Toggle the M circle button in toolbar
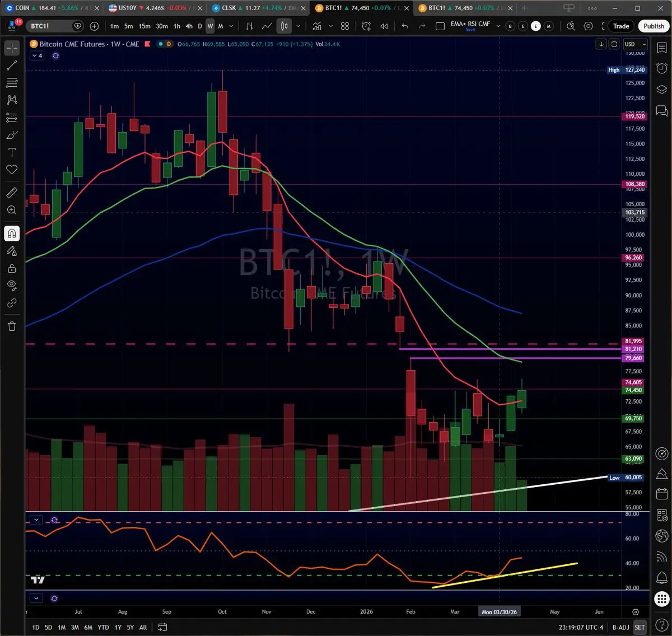672x636 pixels. coord(549,26)
